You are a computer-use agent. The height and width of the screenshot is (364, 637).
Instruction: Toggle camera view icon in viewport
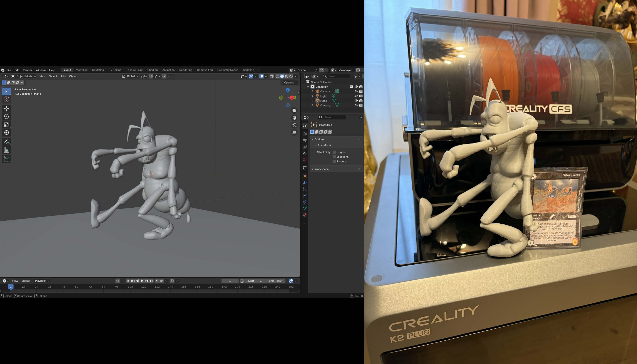pos(294,125)
